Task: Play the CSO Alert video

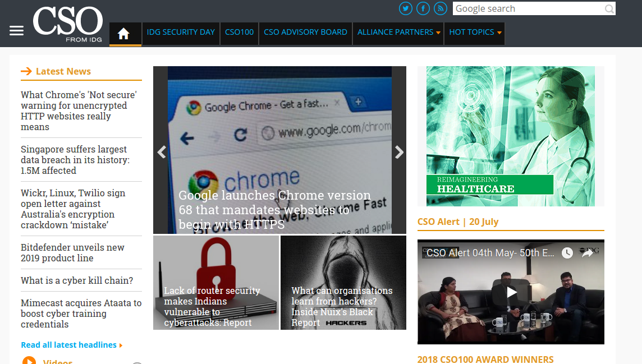Action: pos(511,292)
